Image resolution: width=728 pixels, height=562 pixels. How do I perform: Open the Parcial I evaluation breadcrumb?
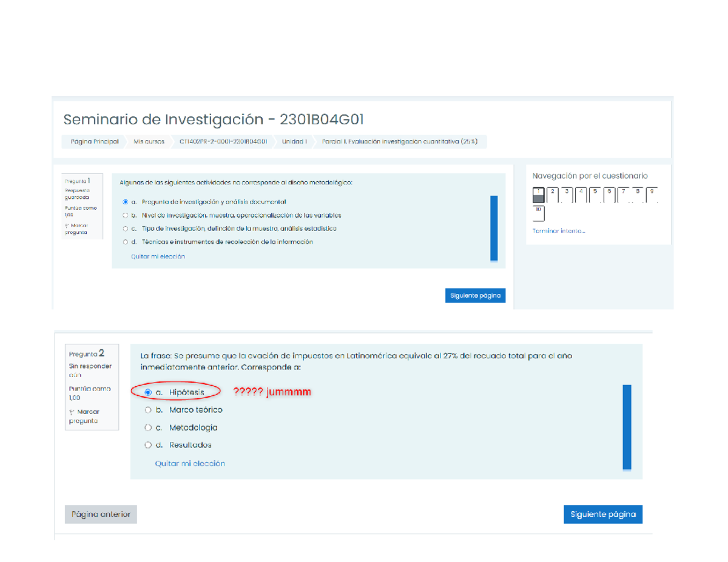(399, 142)
